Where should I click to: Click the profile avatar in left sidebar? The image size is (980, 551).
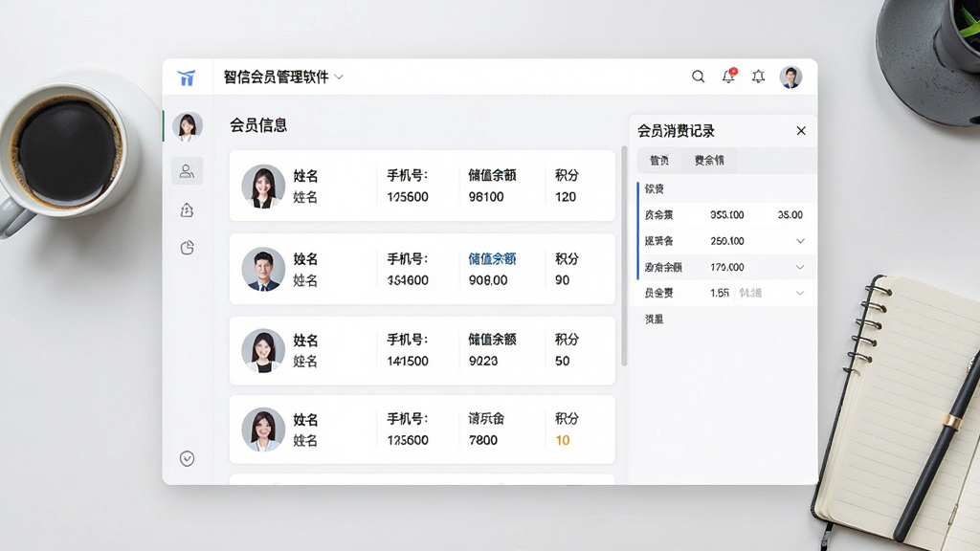coord(187,126)
